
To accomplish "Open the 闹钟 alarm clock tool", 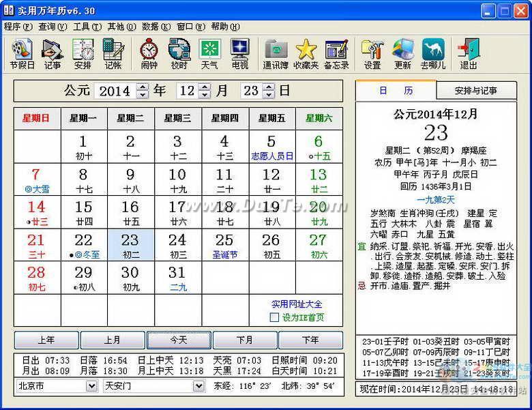I will (149, 54).
